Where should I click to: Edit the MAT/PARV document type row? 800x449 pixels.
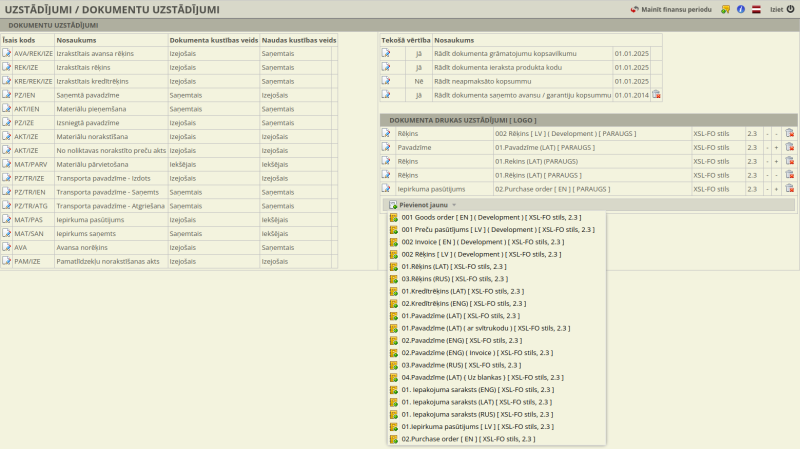point(7,163)
